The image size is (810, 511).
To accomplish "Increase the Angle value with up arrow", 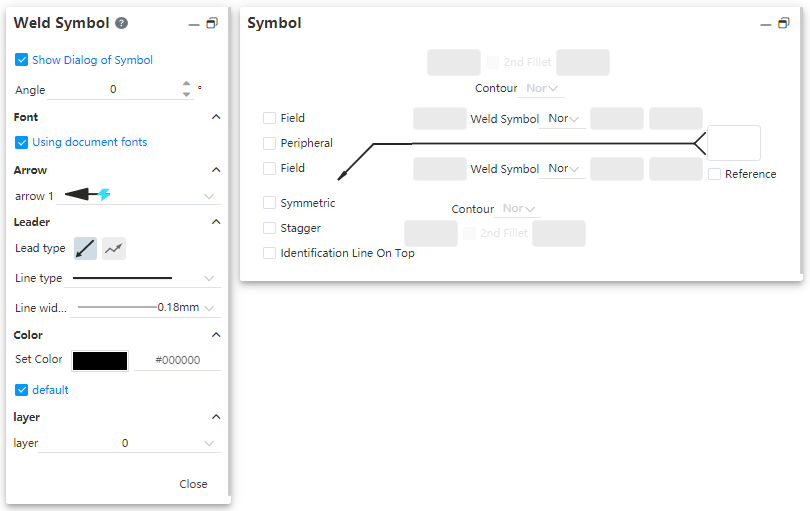I will (186, 84).
